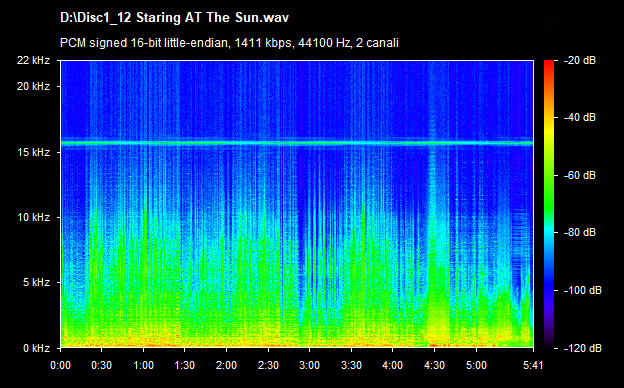Select the -40 dB legend label
Image resolution: width=624 pixels, height=388 pixels.
pyautogui.click(x=580, y=117)
